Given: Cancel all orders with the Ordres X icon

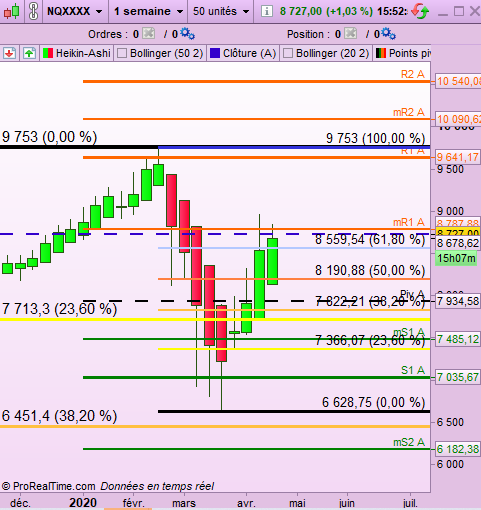Looking at the screenshot, I should click(x=148, y=34).
